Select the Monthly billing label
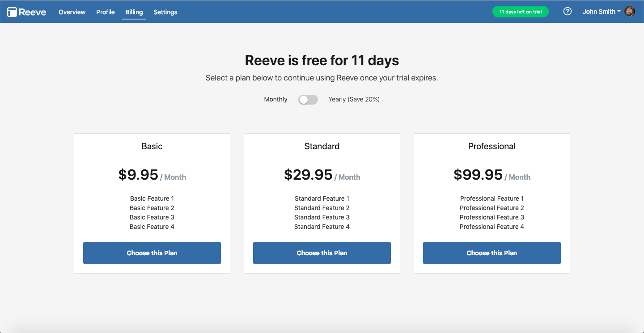The width and height of the screenshot is (644, 333). coord(275,99)
